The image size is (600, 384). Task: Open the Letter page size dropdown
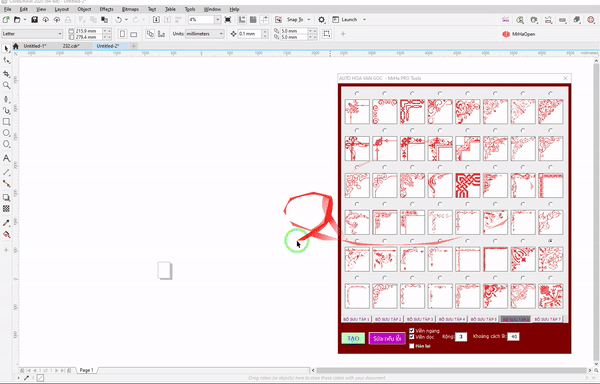[32, 34]
